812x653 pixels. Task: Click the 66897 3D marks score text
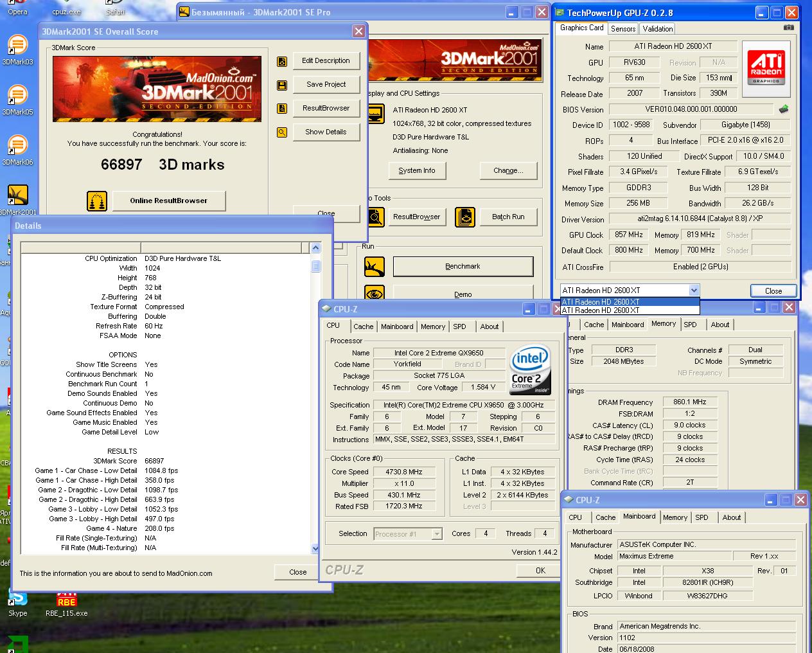click(x=163, y=165)
